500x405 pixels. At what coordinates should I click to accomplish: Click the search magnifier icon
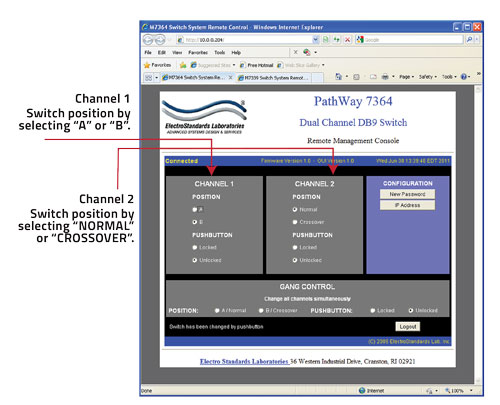469,40
